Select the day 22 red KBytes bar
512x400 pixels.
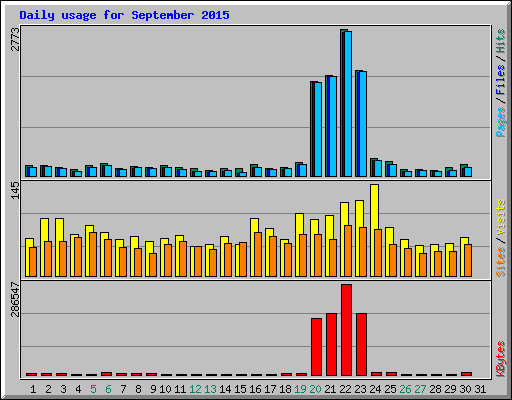346,330
